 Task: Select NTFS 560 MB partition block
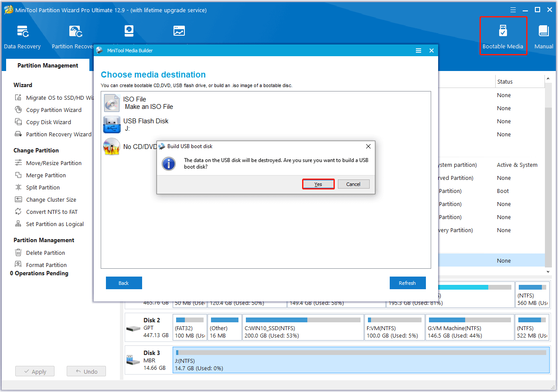pyautogui.click(x=532, y=295)
